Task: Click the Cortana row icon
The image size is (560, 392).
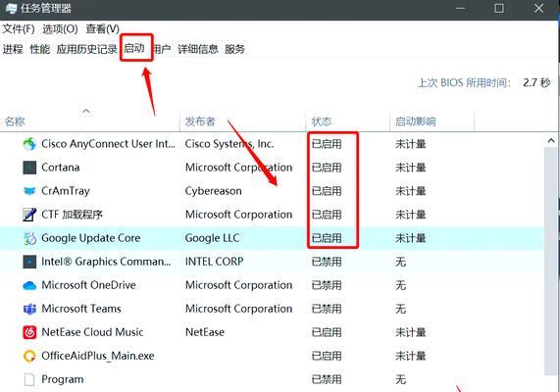Action: point(29,168)
